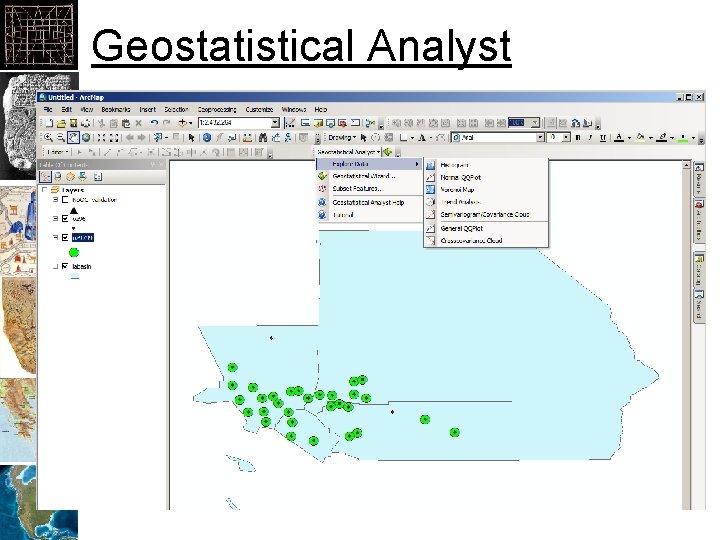Click List By Selection icon in contents panel
720x540 pixels.
(83, 176)
